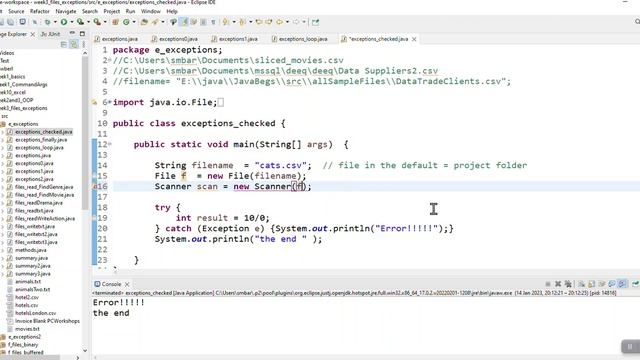Click the pause overlay button at bottom right
The image size is (640, 360).
pos(630,347)
